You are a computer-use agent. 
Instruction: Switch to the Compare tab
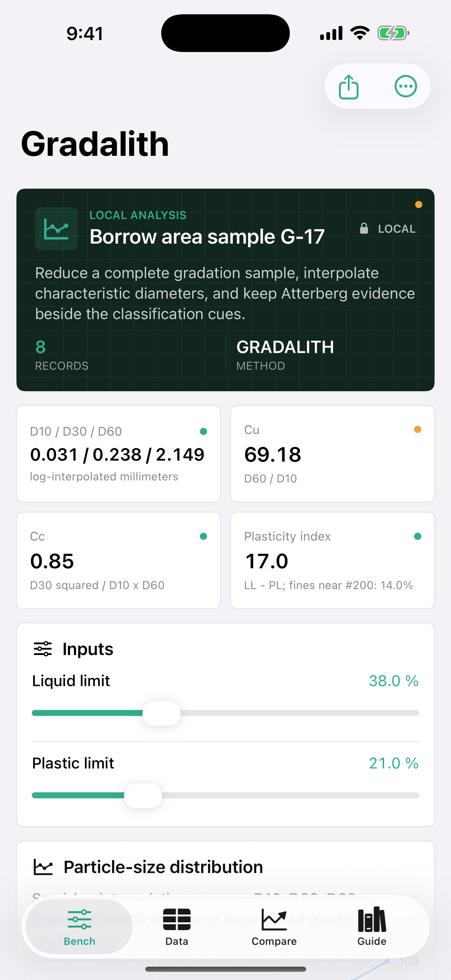[x=274, y=927]
